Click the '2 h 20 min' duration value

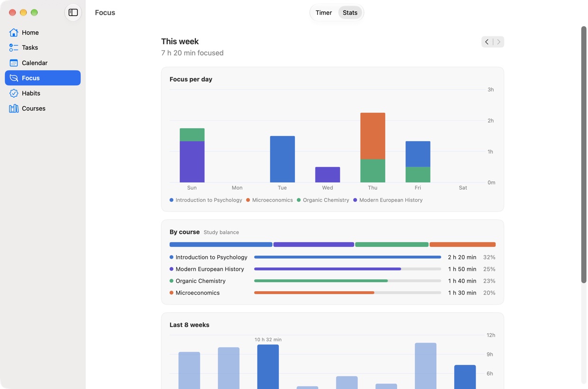(462, 257)
